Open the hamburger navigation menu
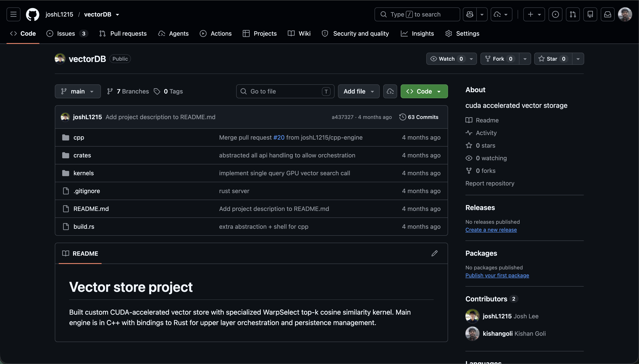Image resolution: width=639 pixels, height=364 pixels. (13, 14)
